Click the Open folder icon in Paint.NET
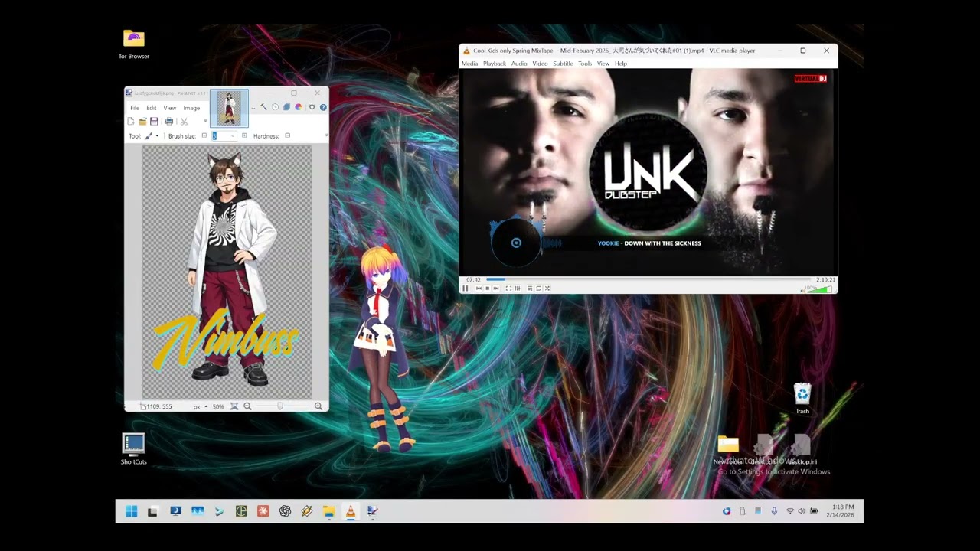980x551 pixels. pyautogui.click(x=142, y=121)
